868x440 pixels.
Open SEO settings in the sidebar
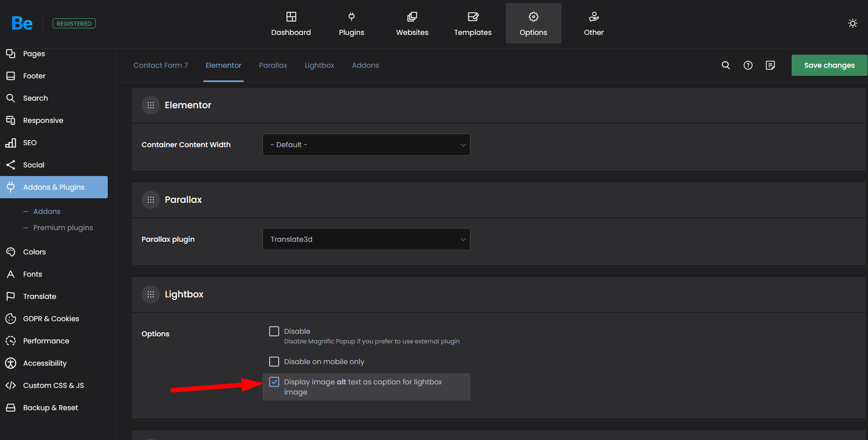54,143
